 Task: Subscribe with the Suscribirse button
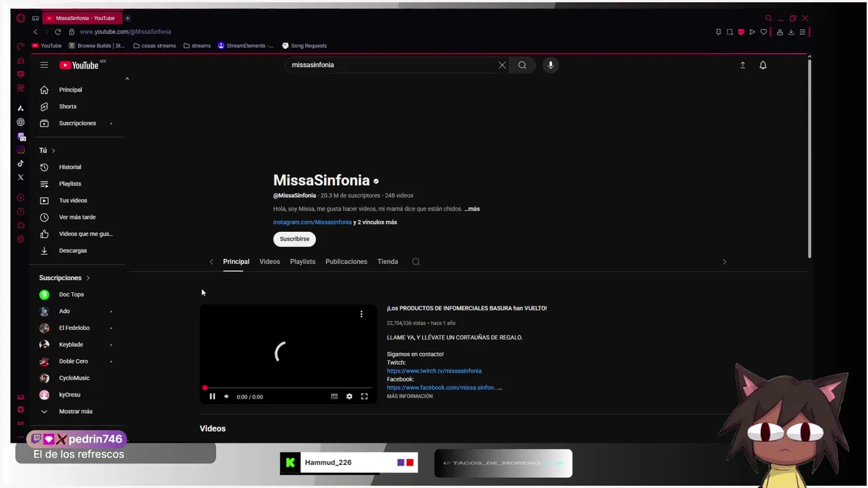click(294, 239)
